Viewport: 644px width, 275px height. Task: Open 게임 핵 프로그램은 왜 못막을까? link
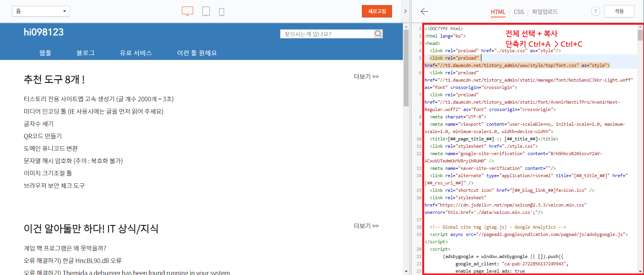coord(65,248)
